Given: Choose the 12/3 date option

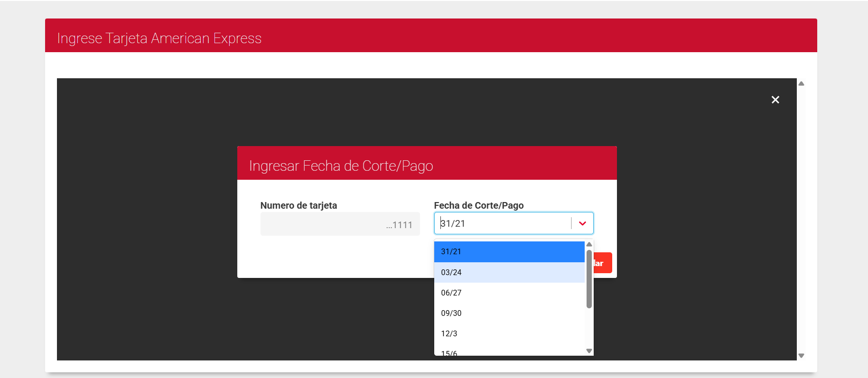Looking at the screenshot, I should (509, 333).
